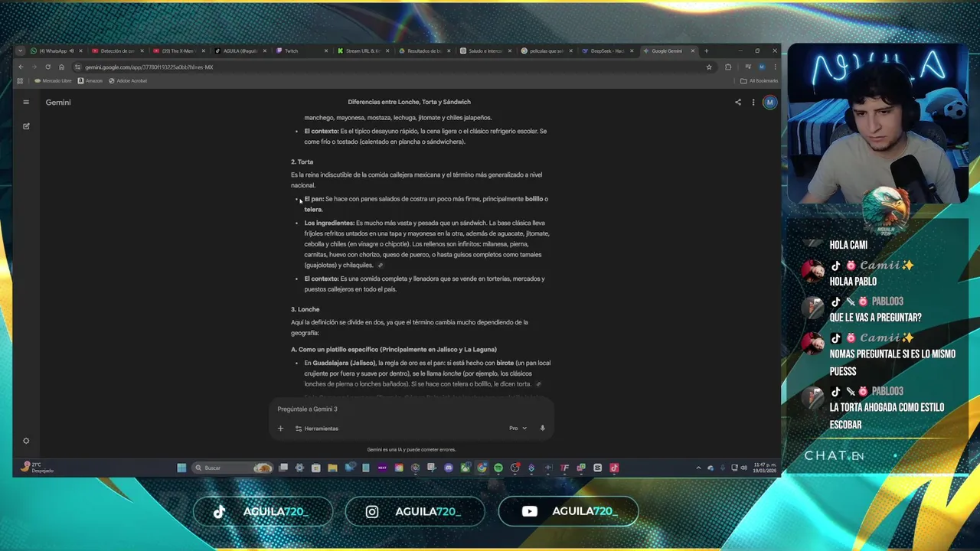This screenshot has height=551, width=980.
Task: Start a new chat with the pencil icon
Action: click(x=26, y=126)
